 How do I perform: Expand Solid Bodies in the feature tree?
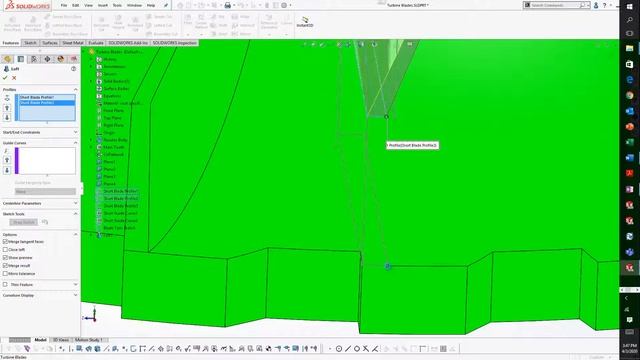(x=91, y=81)
